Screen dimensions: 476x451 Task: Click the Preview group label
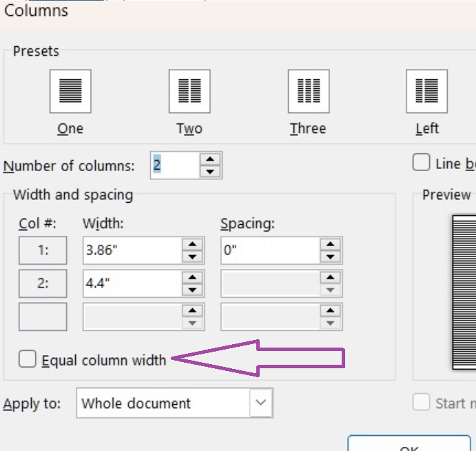pos(446,194)
